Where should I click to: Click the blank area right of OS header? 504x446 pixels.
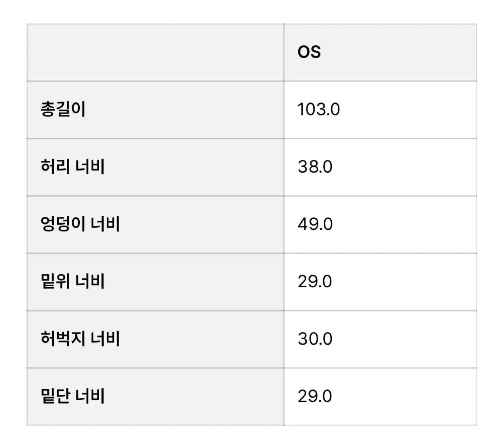point(399,52)
